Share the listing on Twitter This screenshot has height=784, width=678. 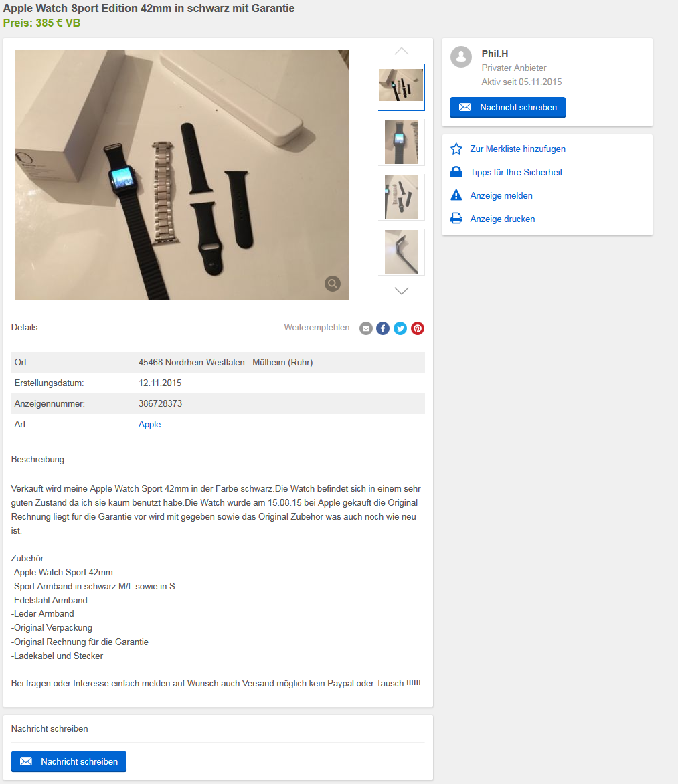pyautogui.click(x=400, y=328)
